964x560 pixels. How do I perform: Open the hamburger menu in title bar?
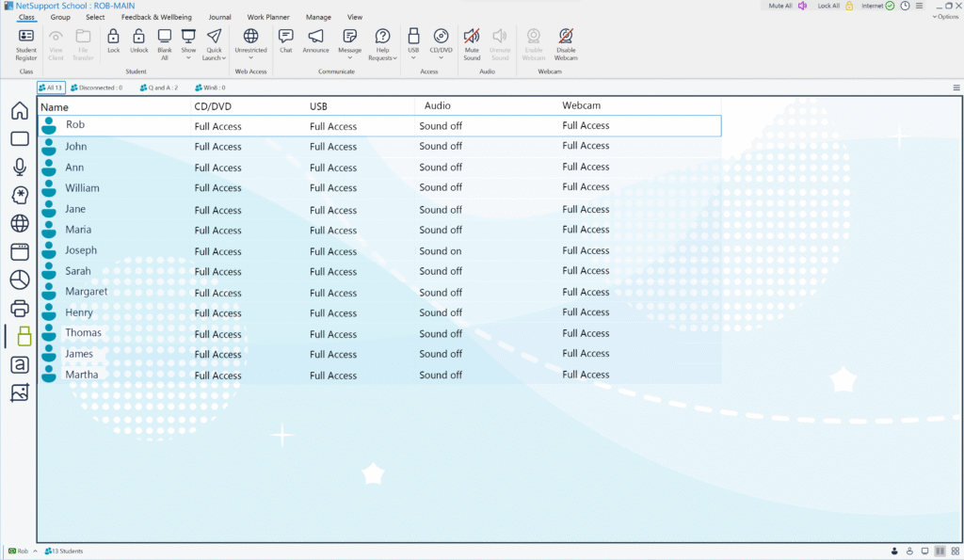919,6
